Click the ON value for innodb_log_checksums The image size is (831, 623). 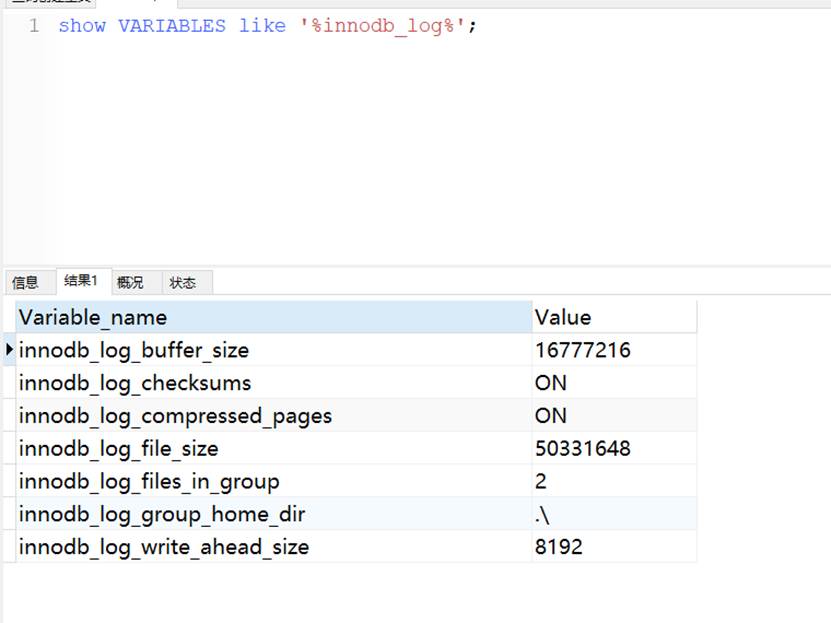[x=550, y=383]
